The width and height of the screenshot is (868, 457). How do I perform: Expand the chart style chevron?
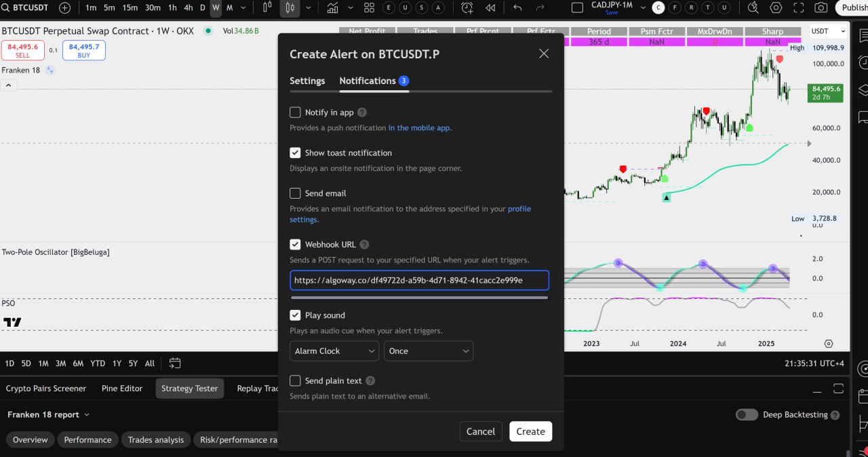tap(309, 8)
